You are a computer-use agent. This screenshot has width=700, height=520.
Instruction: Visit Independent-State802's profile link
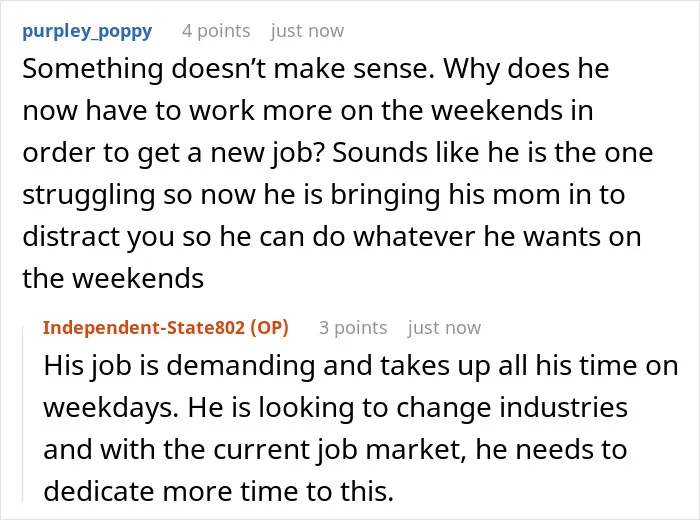pos(144,328)
